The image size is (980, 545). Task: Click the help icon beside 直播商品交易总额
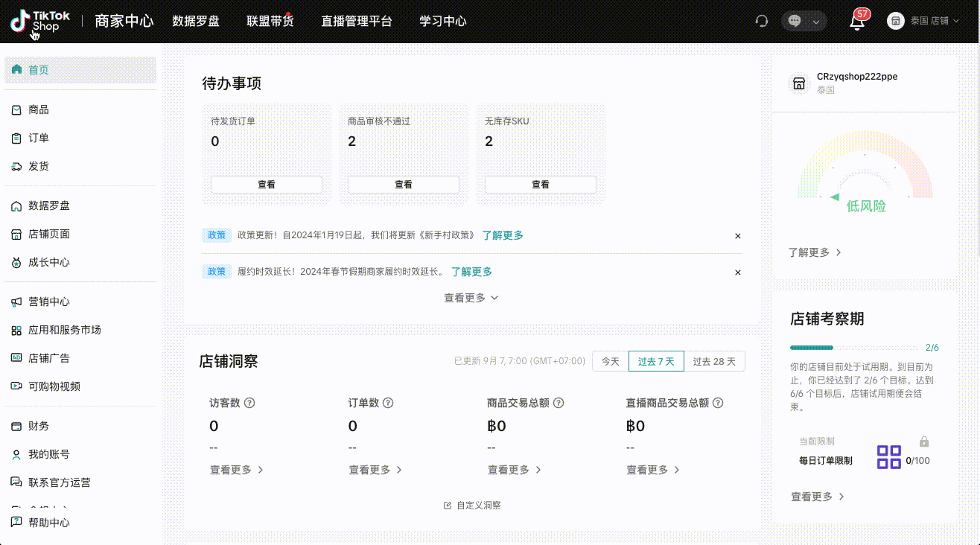718,403
